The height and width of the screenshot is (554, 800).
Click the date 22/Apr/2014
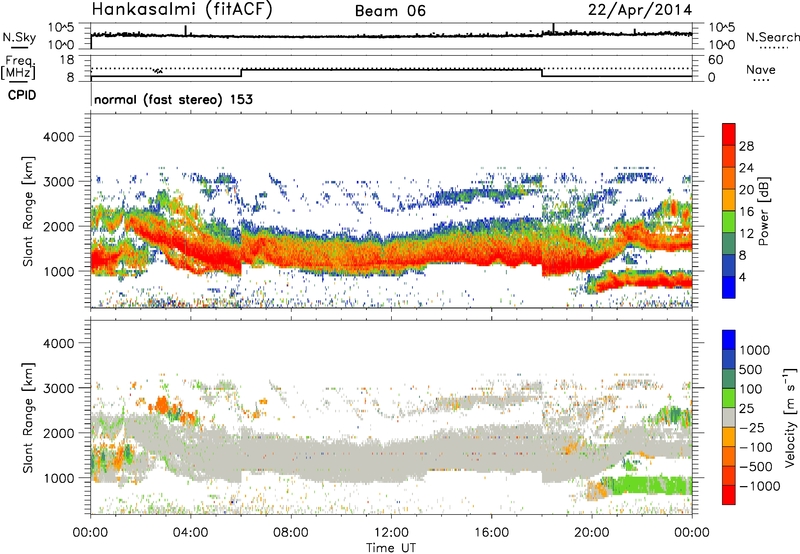640,10
